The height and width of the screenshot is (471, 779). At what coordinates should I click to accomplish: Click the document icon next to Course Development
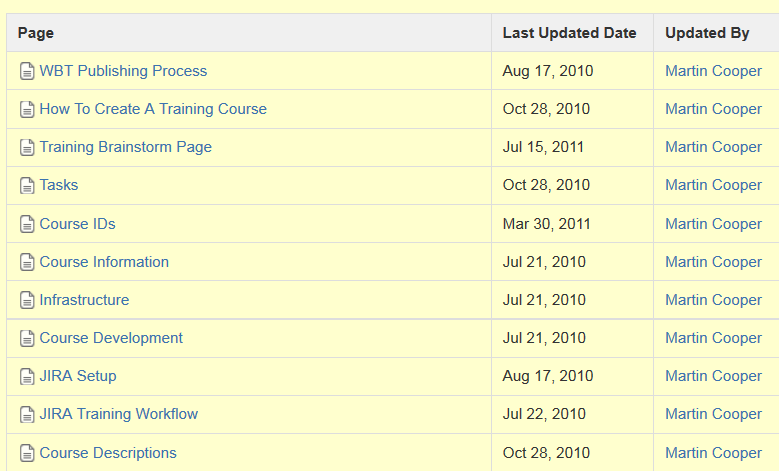point(27,338)
